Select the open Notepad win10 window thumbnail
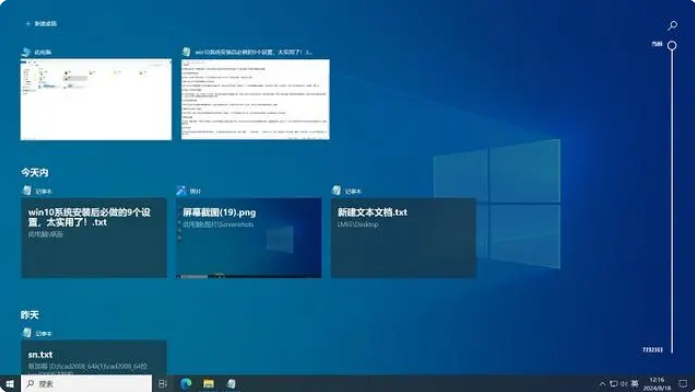695x392 pixels. coord(255,99)
